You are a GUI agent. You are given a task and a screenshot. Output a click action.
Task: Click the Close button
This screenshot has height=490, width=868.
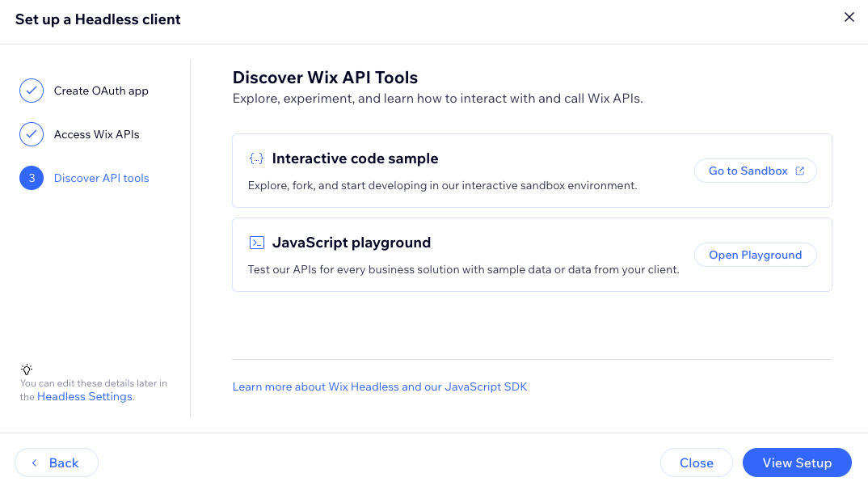[697, 463]
